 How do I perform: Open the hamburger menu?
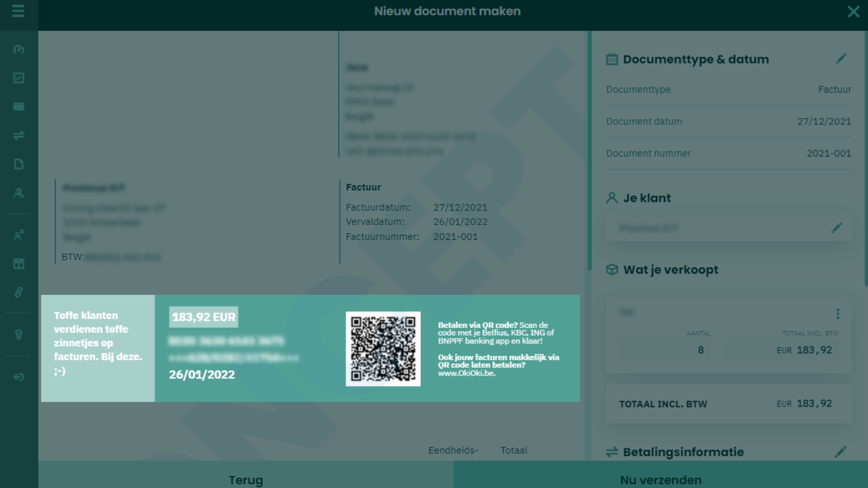coord(18,11)
